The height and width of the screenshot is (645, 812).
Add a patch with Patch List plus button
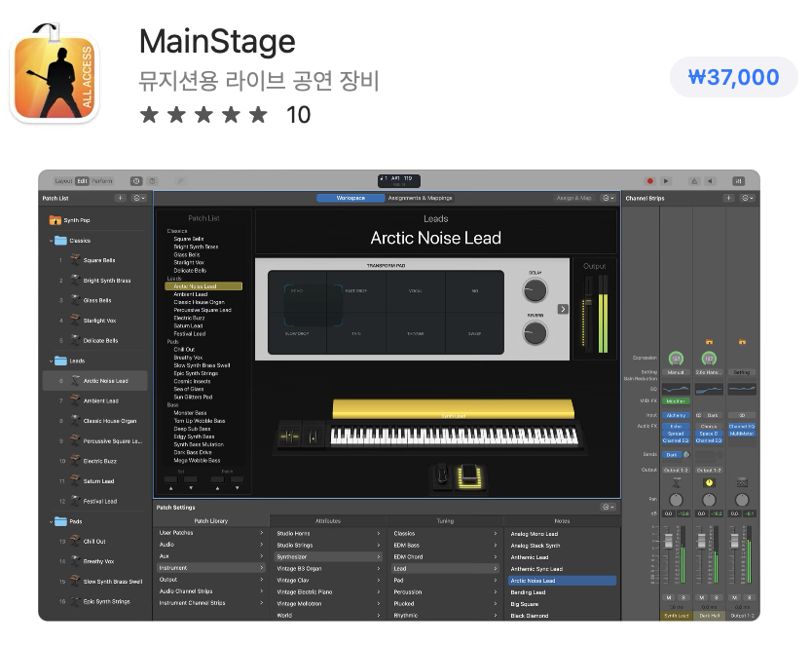pos(120,198)
